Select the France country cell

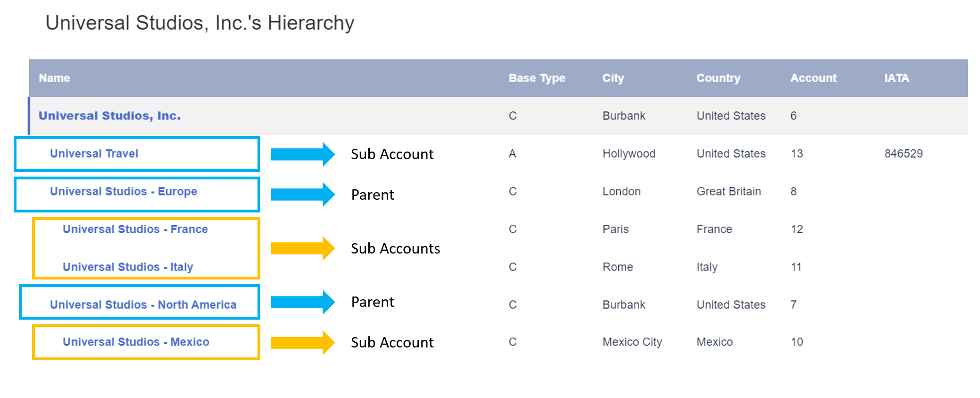[x=714, y=229]
